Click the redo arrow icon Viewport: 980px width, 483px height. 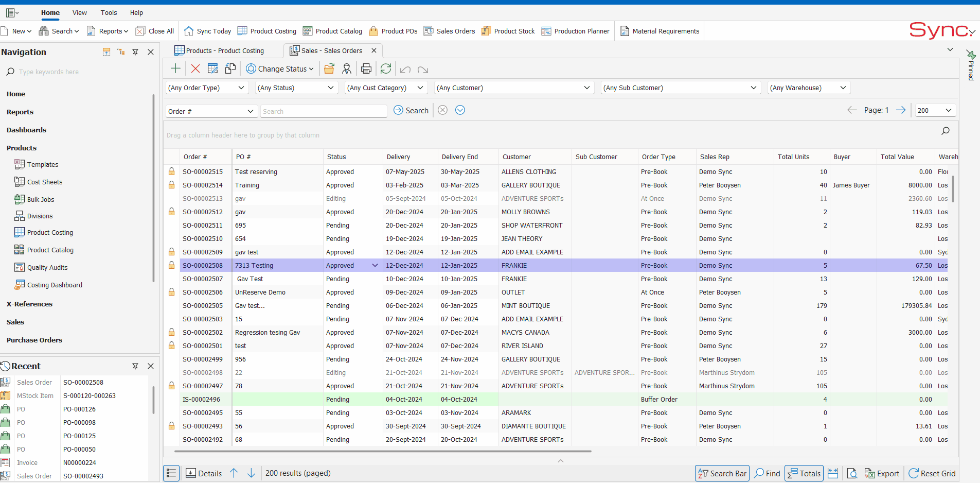click(423, 70)
